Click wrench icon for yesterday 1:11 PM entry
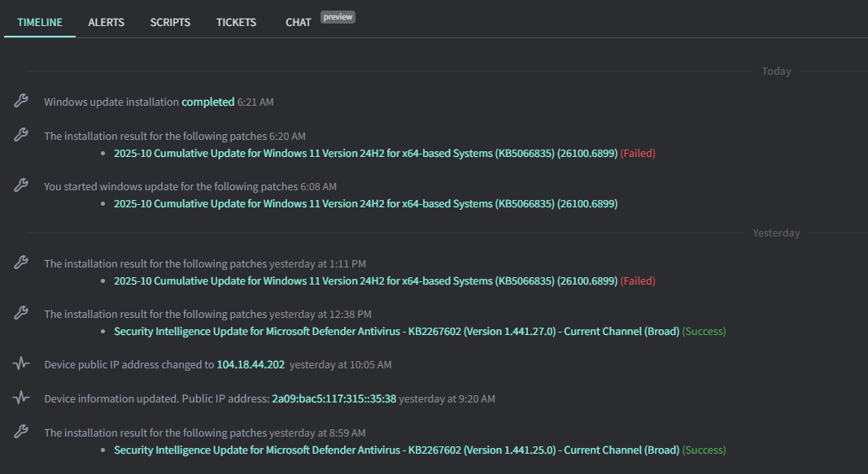 click(x=21, y=263)
